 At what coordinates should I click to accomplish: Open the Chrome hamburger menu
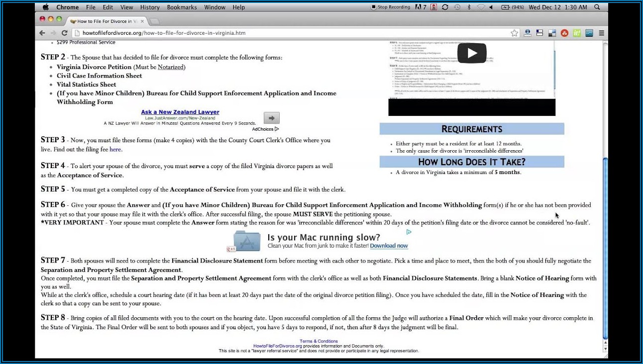(x=601, y=33)
